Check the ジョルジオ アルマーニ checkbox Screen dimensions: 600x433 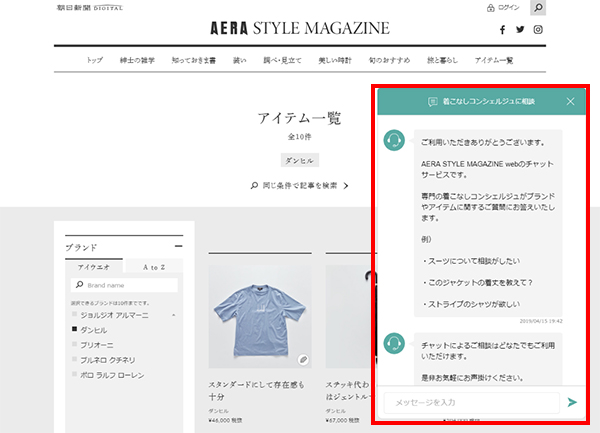click(x=75, y=314)
